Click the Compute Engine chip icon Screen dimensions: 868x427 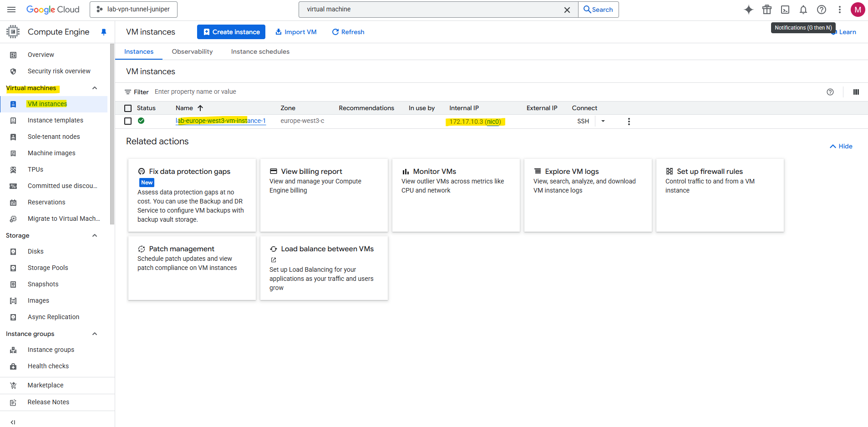13,32
